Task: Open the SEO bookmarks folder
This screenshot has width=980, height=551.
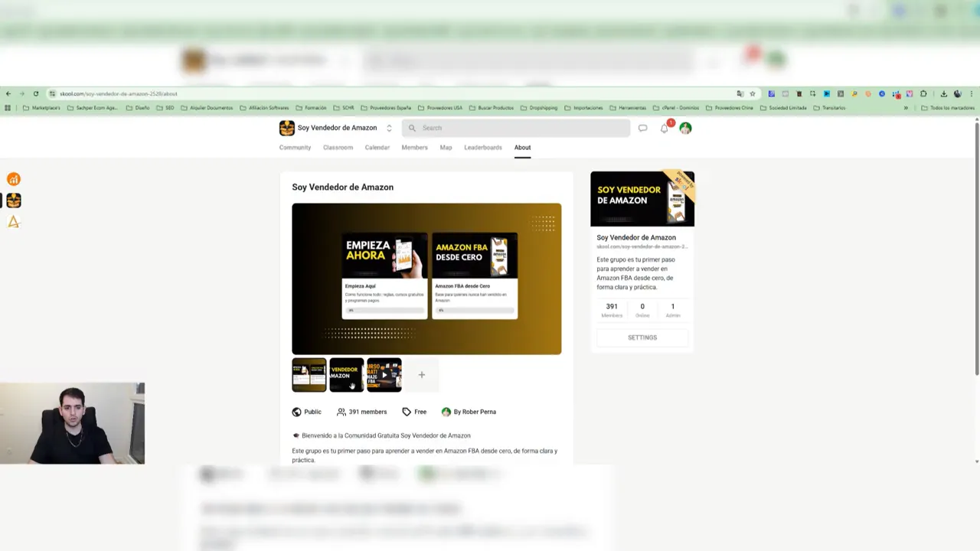Action: [x=165, y=108]
